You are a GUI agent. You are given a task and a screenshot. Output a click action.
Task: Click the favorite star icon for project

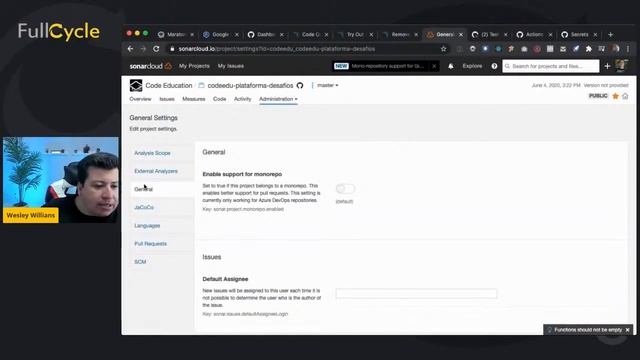616,96
